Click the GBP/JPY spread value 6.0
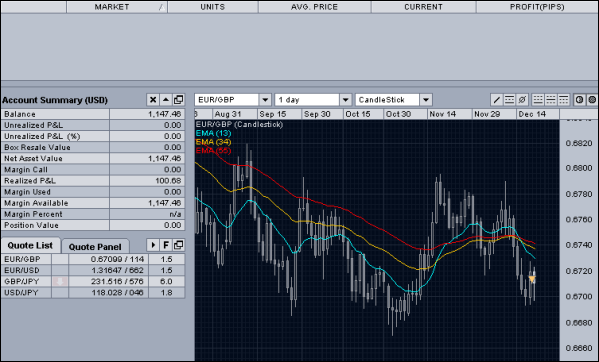 (167, 281)
